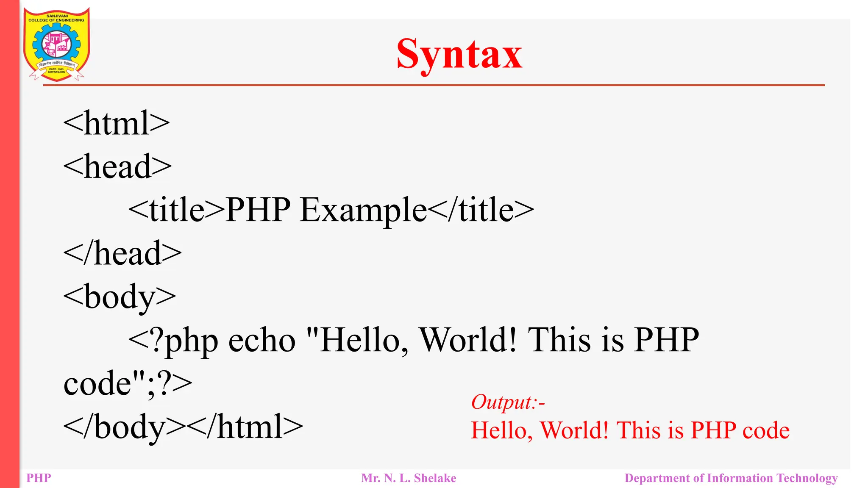Image resolution: width=868 pixels, height=488 pixels.
Task: Click the '<?php echo "Hello, World!' line
Action: (414, 341)
